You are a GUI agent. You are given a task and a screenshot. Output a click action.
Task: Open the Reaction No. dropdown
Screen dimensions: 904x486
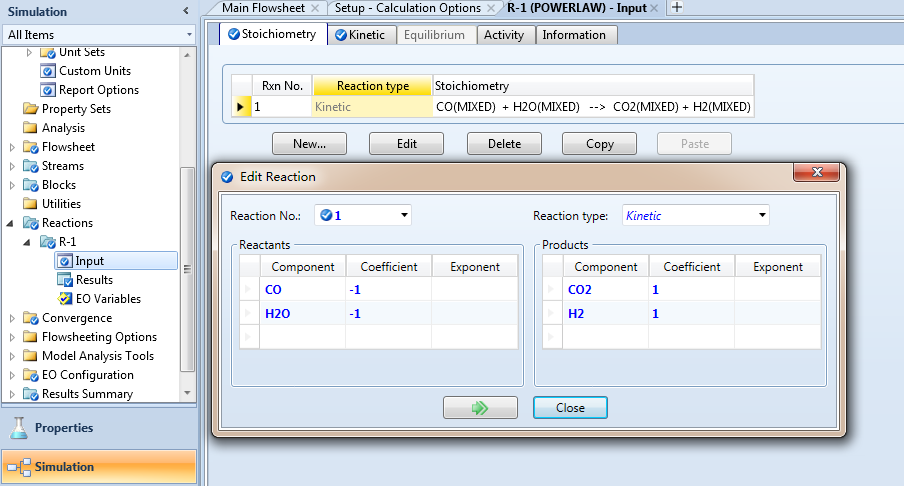coord(404,215)
